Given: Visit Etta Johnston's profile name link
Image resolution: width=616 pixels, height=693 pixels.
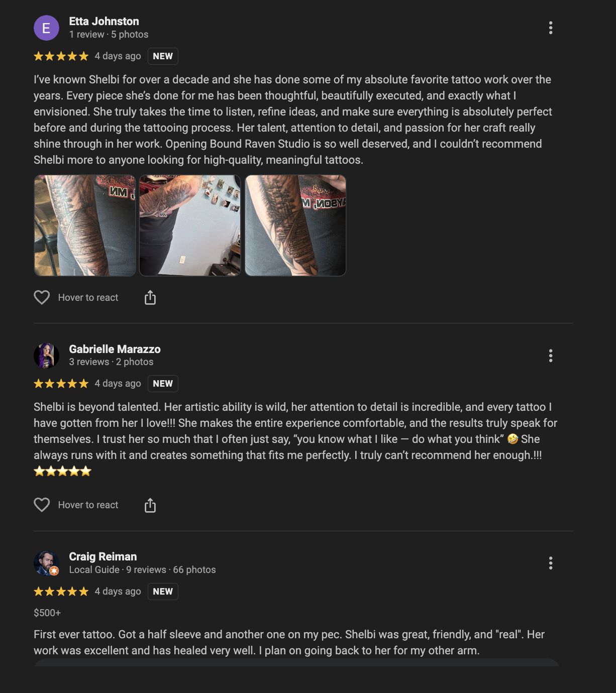Looking at the screenshot, I should click(104, 21).
